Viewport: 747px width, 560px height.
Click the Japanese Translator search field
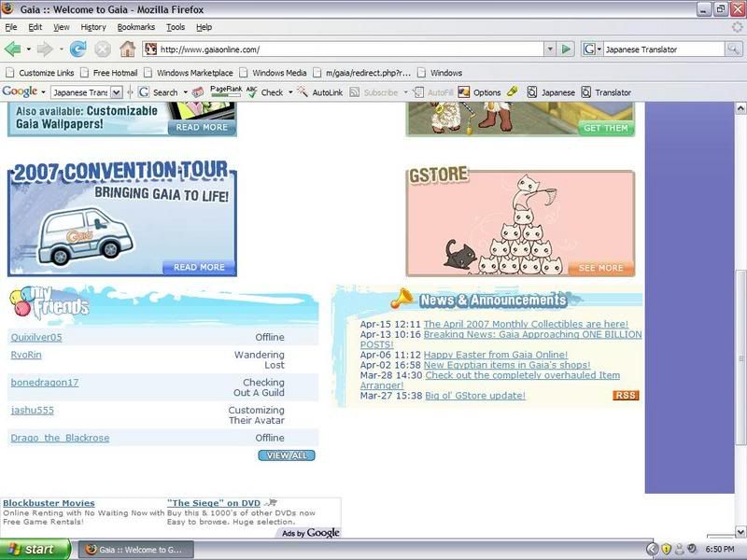(664, 49)
